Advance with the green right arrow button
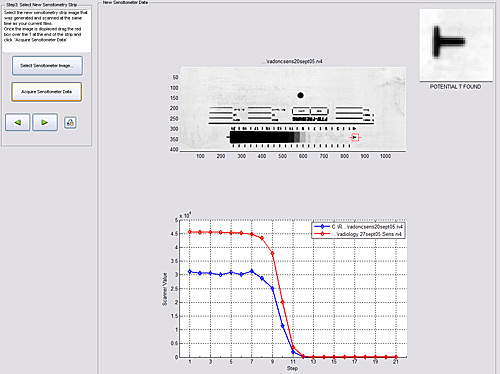The height and width of the screenshot is (374, 500). [x=45, y=122]
